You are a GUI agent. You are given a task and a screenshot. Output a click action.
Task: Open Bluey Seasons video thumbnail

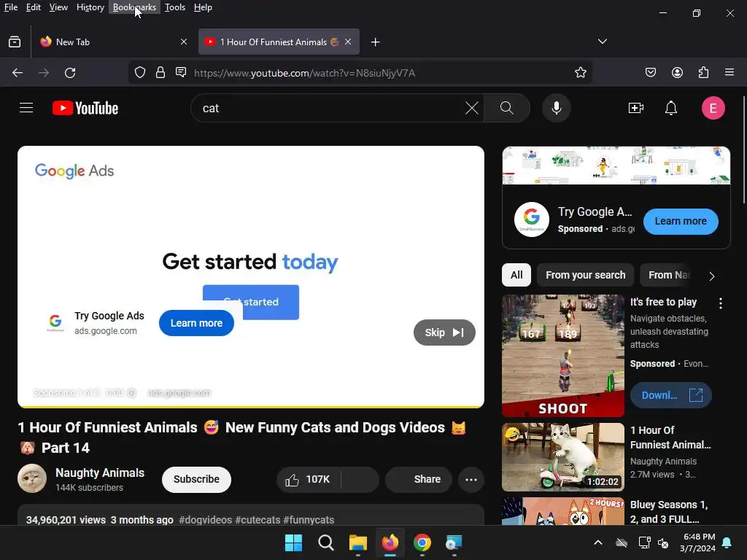(x=563, y=511)
